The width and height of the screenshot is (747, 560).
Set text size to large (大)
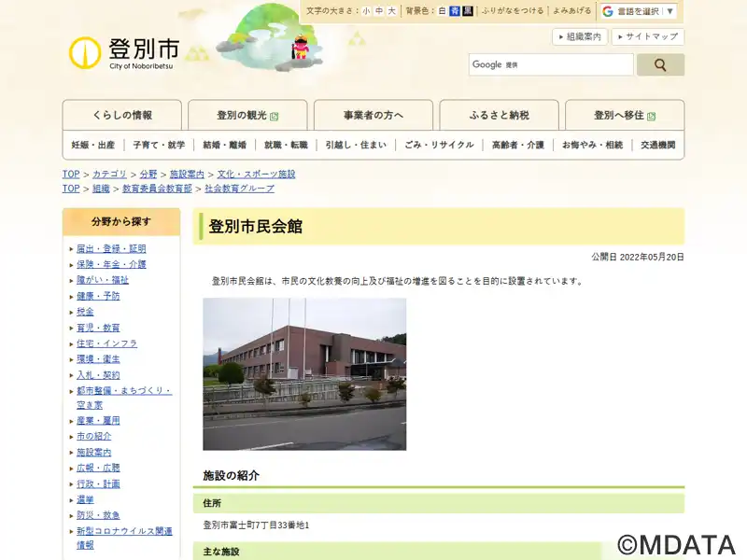(392, 11)
